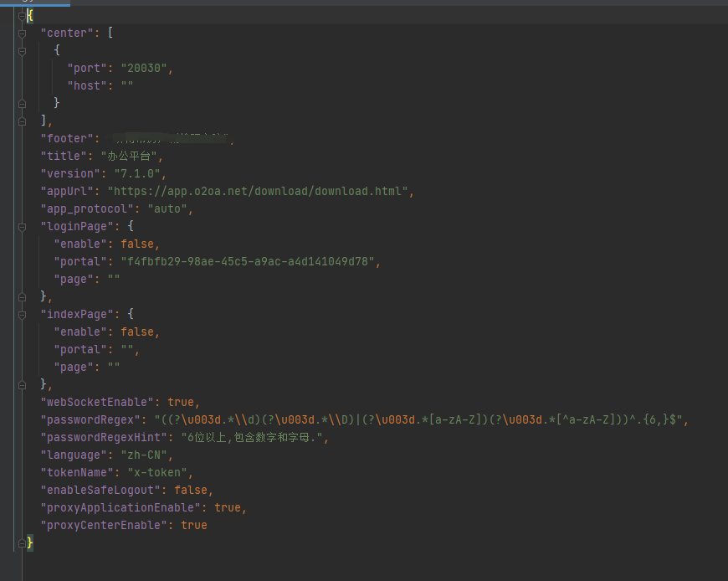Click the "app_protocol" key
The height and width of the screenshot is (581, 728).
click(x=87, y=209)
